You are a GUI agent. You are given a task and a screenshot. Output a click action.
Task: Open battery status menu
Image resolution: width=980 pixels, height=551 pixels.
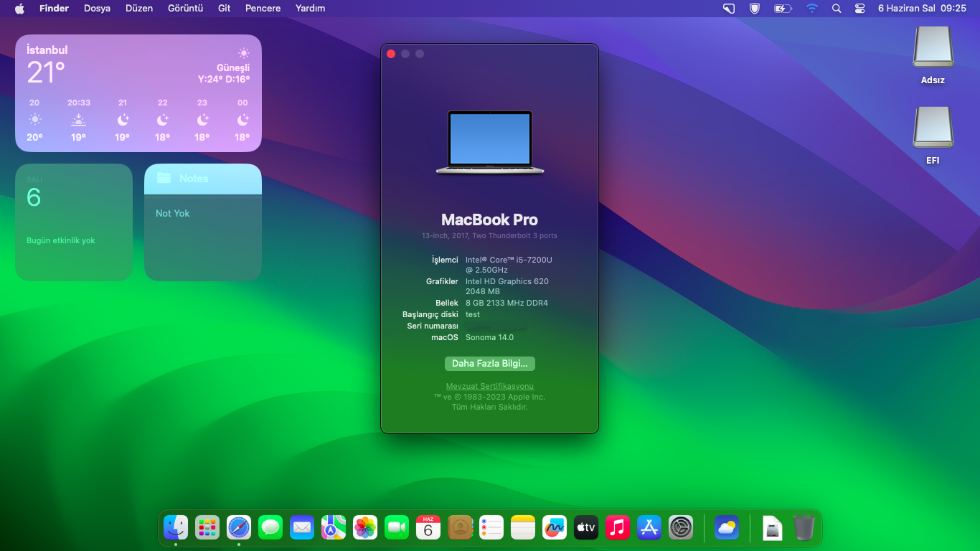(x=782, y=9)
